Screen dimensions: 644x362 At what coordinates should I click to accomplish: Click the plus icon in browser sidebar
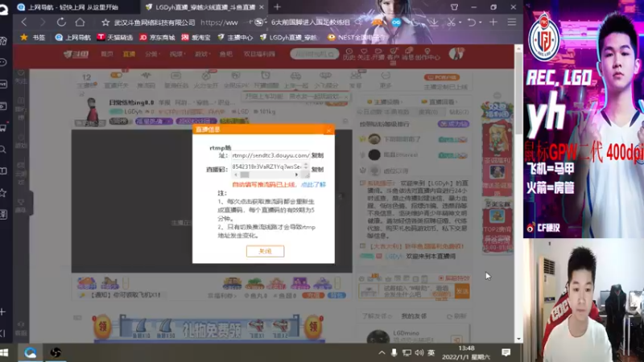pyautogui.click(x=3, y=312)
